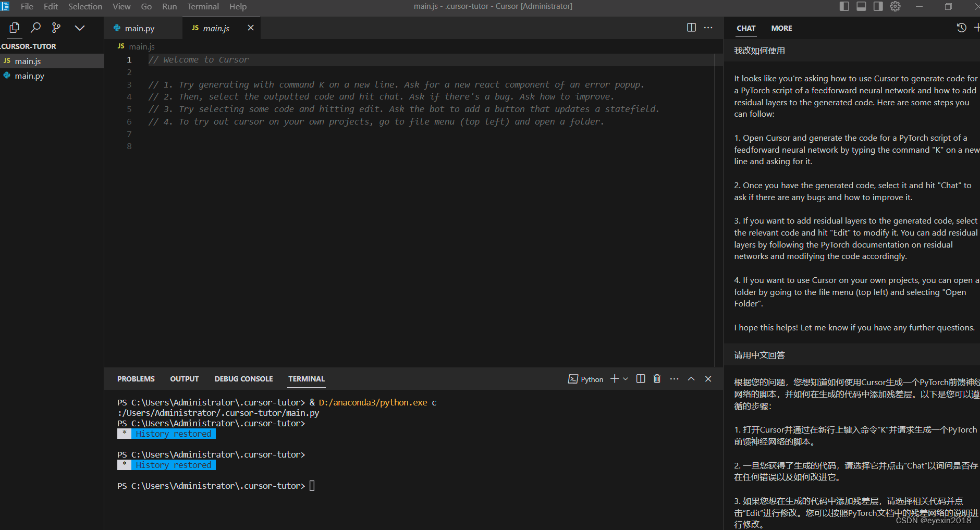The width and height of the screenshot is (980, 530).
Task: Click '请用中文回答' chat message
Action: tap(759, 355)
